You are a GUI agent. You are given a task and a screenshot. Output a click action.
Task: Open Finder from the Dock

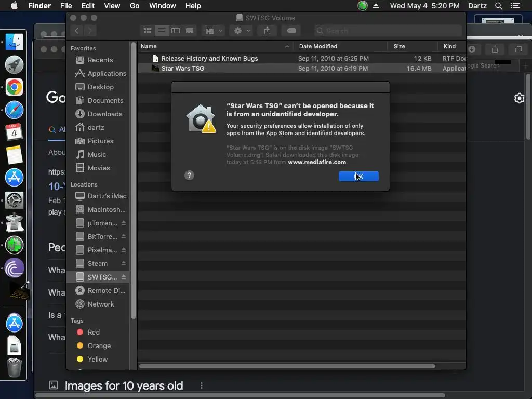tap(14, 42)
